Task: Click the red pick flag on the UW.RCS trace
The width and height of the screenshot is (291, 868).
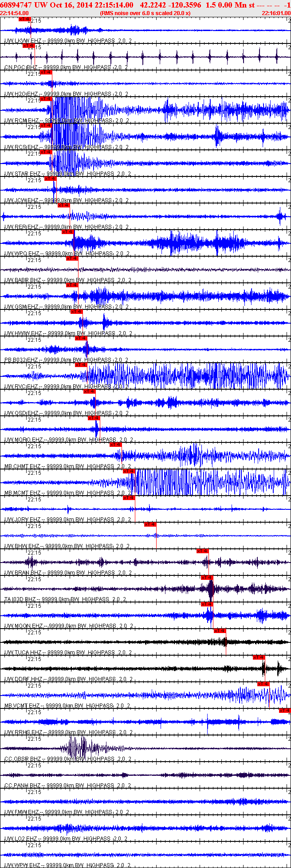Action: (x=46, y=125)
